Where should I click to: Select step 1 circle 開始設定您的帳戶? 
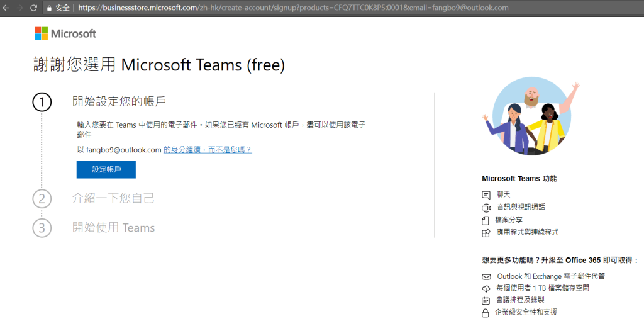[x=42, y=103]
